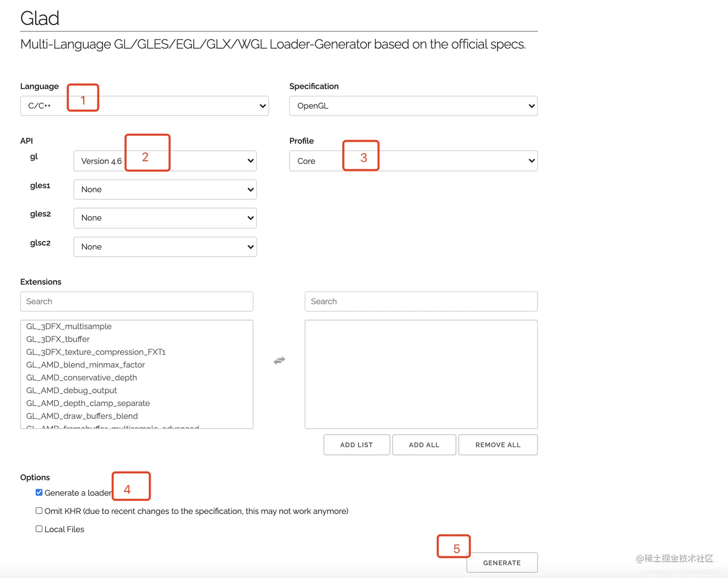Click the swap arrows icon between extension lists
The image size is (728, 578).
pos(279,360)
